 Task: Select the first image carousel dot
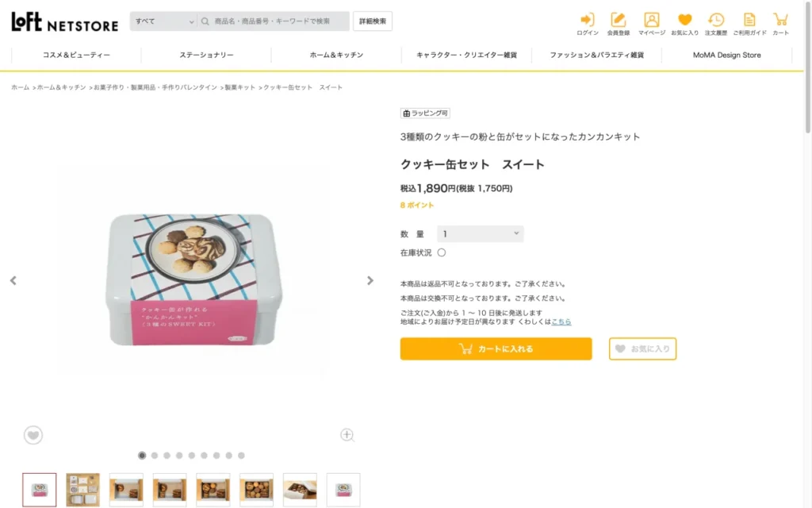coord(142,456)
